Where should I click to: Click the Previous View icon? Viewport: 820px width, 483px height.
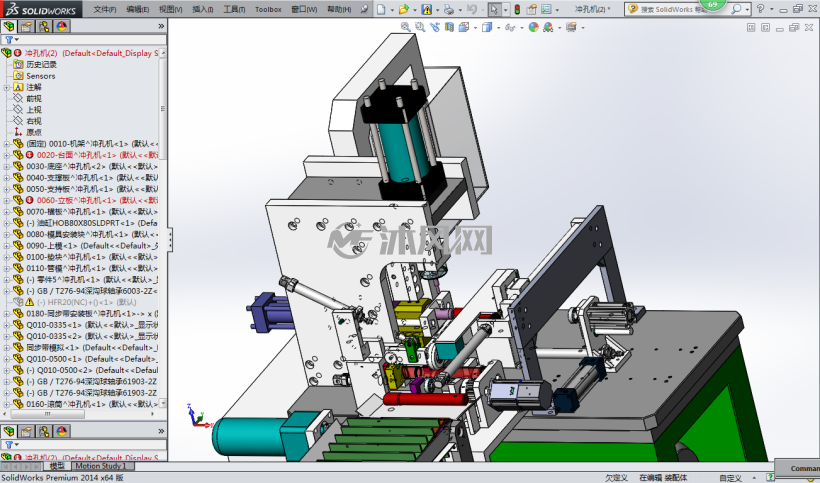pyautogui.click(x=435, y=27)
